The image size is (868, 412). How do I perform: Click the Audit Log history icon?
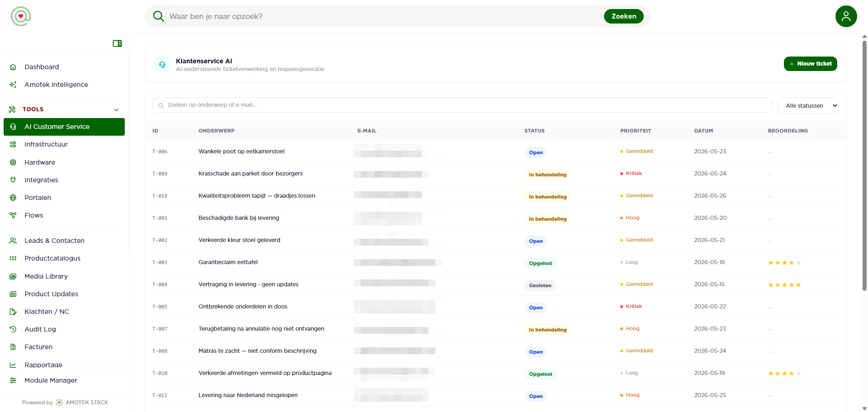[13, 329]
